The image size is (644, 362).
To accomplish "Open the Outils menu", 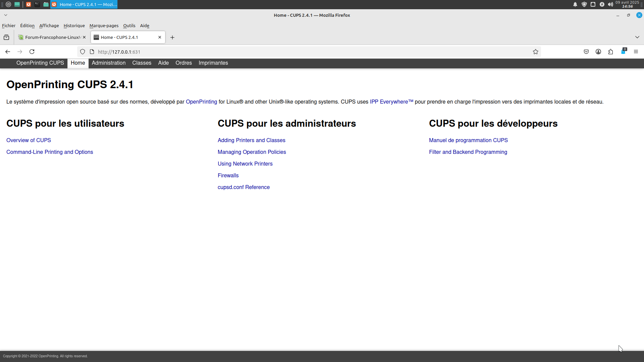I will [x=129, y=25].
